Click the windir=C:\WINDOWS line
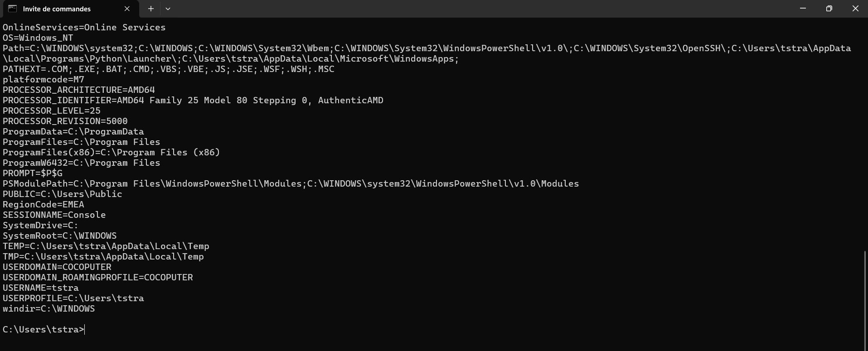The height and width of the screenshot is (351, 868). tap(49, 309)
